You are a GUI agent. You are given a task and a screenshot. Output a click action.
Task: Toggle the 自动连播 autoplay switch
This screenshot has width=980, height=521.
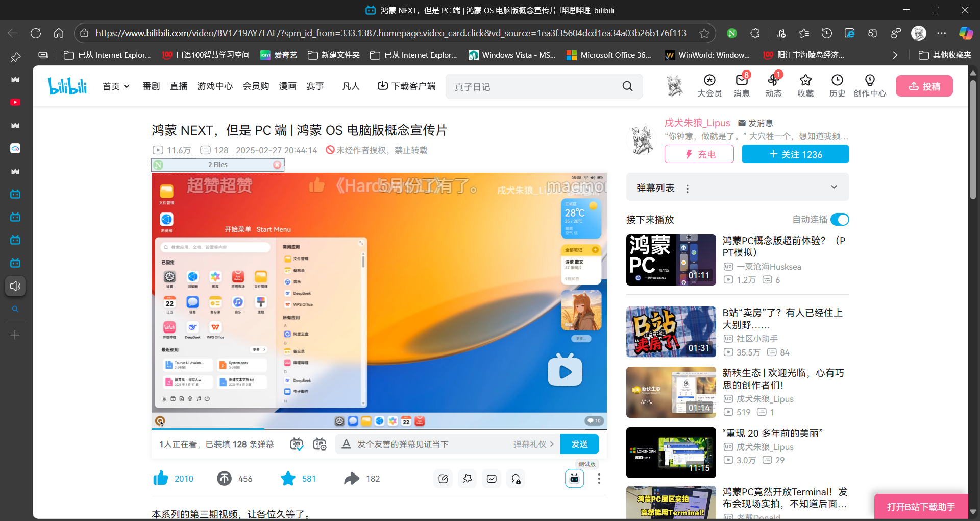[x=840, y=219]
